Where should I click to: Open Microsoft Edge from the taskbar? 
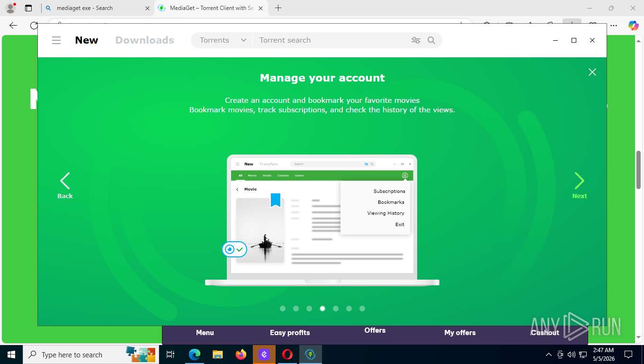click(194, 355)
